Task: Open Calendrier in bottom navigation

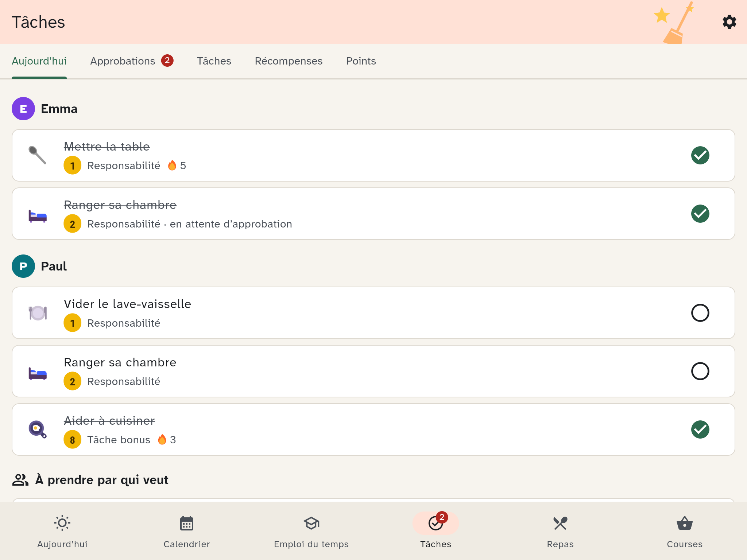Action: click(187, 531)
